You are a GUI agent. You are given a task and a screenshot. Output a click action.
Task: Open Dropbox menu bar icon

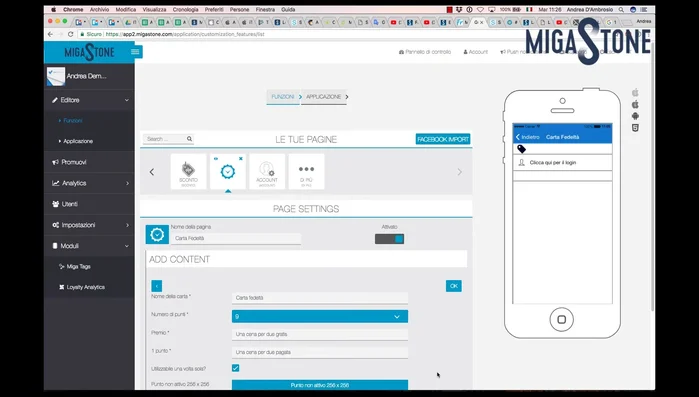pyautogui.click(x=459, y=9)
